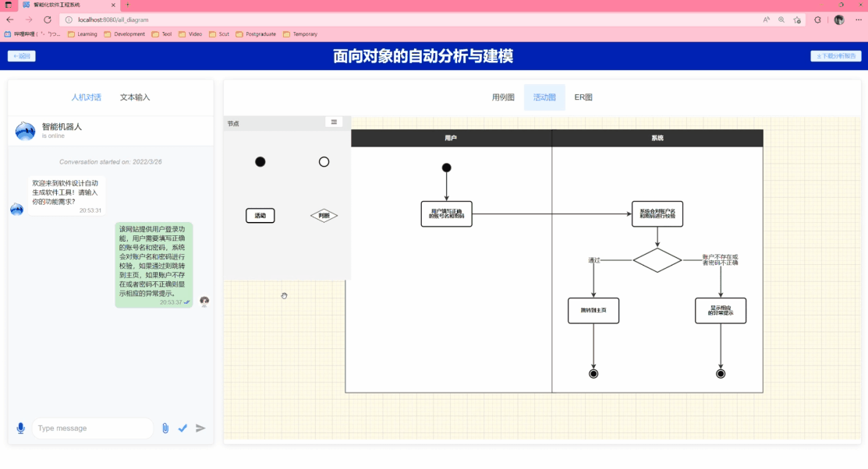Open the 文本输入 tab

135,97
